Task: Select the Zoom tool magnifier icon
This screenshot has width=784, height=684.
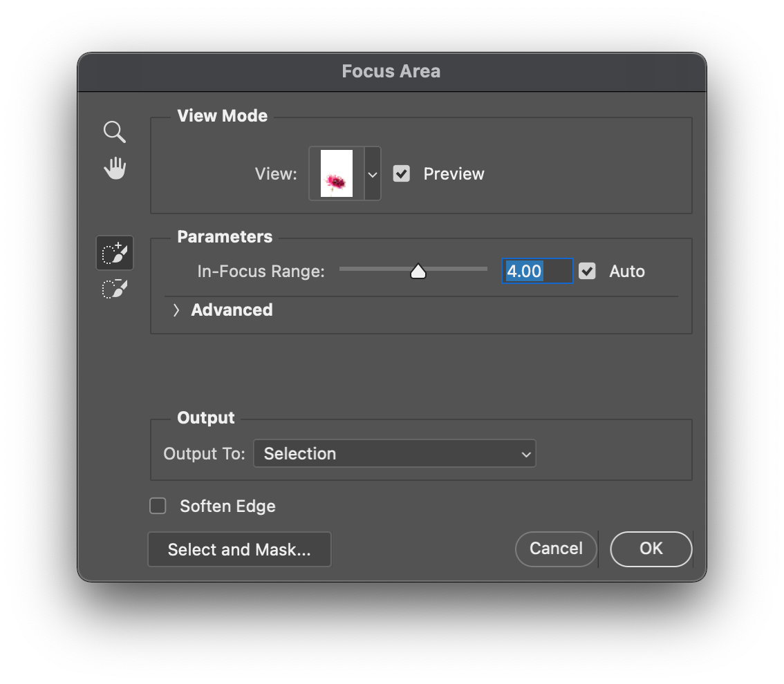Action: click(x=115, y=132)
